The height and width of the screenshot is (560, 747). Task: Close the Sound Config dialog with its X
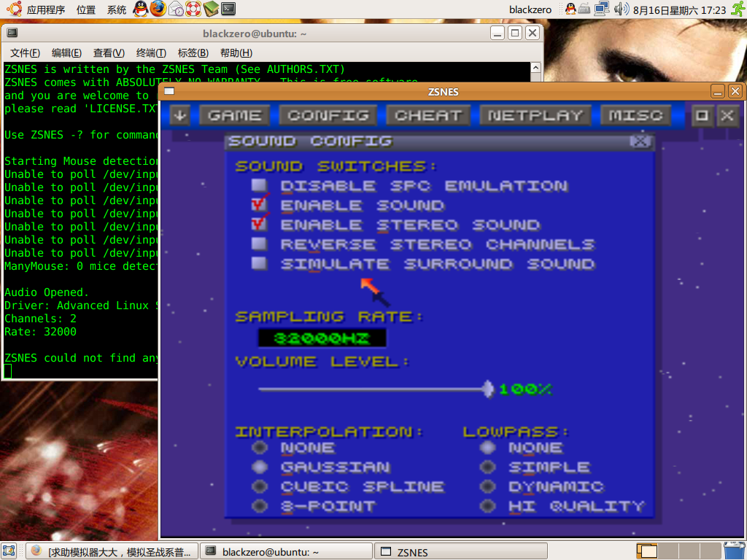tap(640, 141)
